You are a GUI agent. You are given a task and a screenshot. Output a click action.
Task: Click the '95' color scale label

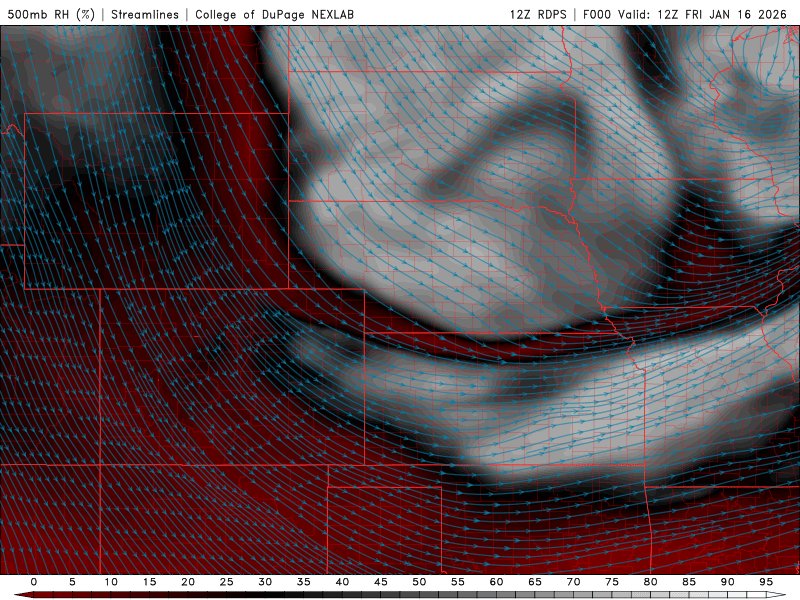coord(766,582)
